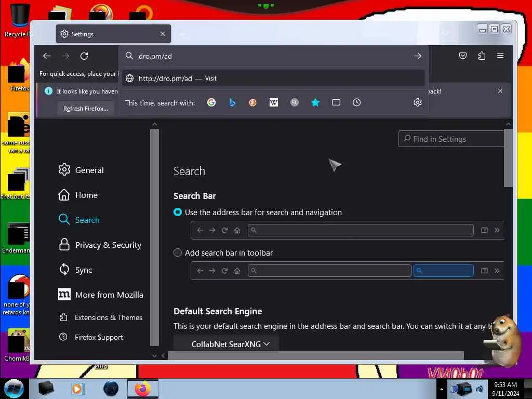
Task: Open the Extensions & Themes link
Action: pyautogui.click(x=101, y=317)
